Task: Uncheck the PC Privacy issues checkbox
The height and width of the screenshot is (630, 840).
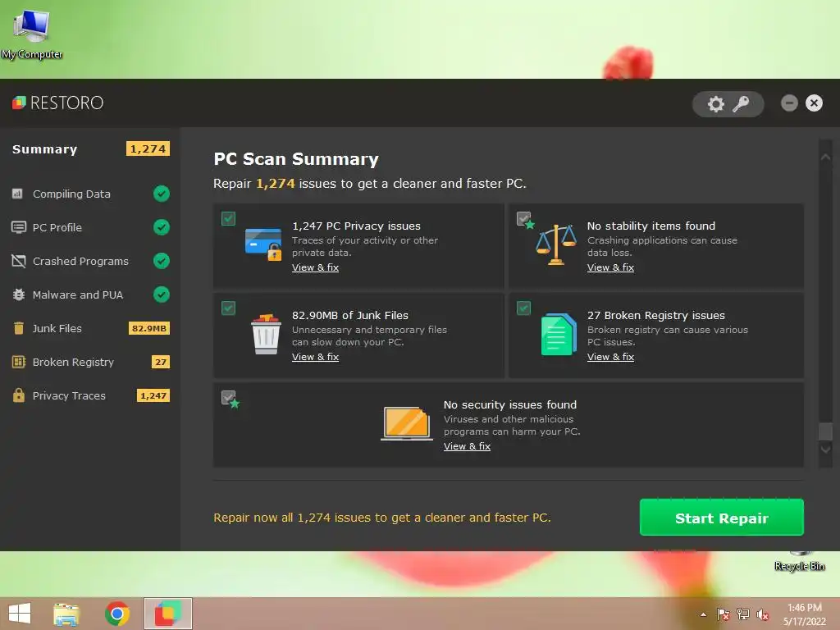Action: click(228, 218)
